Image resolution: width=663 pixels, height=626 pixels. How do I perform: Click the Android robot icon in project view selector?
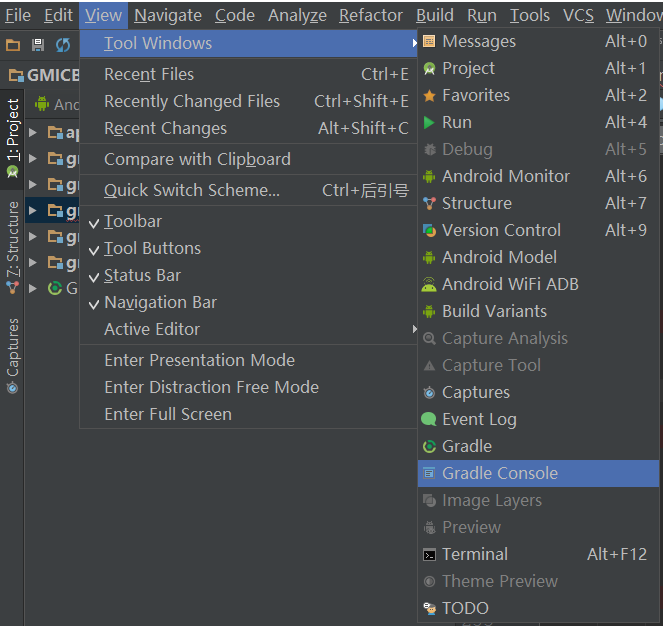coord(42,104)
